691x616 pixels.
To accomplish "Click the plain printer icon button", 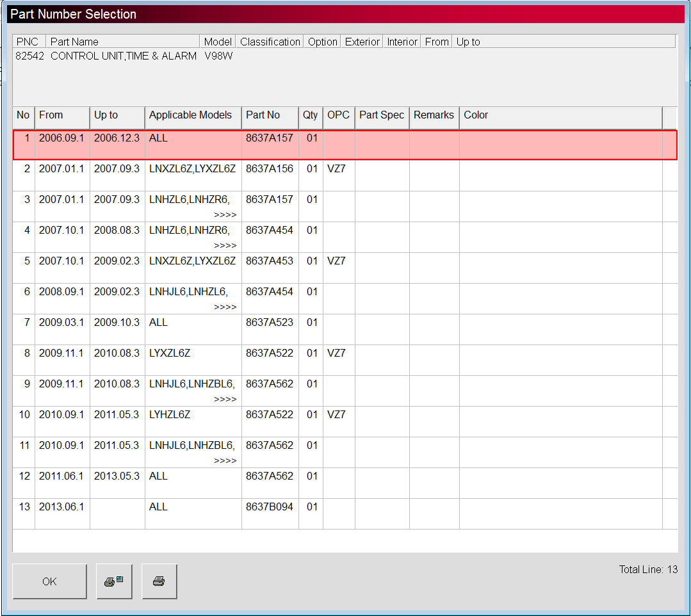I will pos(159,581).
